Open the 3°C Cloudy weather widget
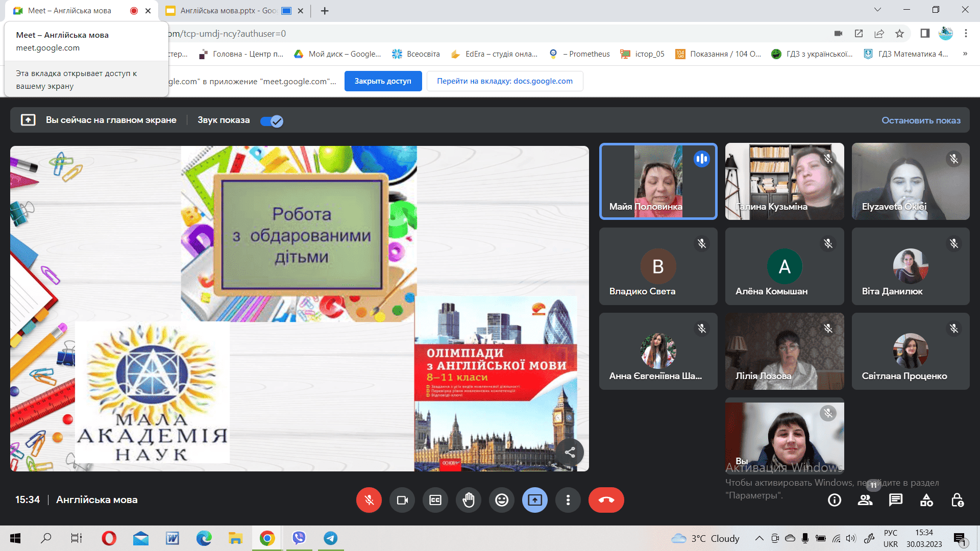This screenshot has width=980, height=551. click(705, 538)
